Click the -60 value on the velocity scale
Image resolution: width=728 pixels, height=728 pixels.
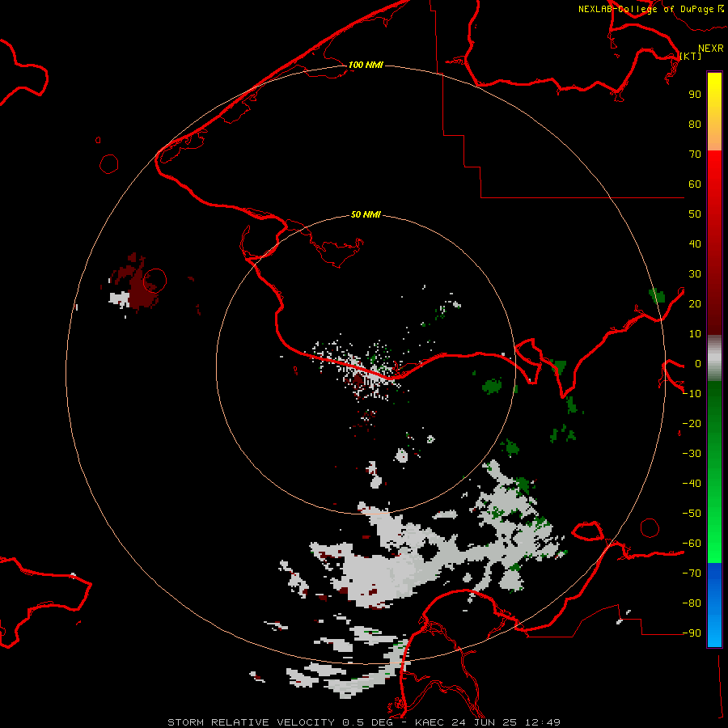(692, 544)
